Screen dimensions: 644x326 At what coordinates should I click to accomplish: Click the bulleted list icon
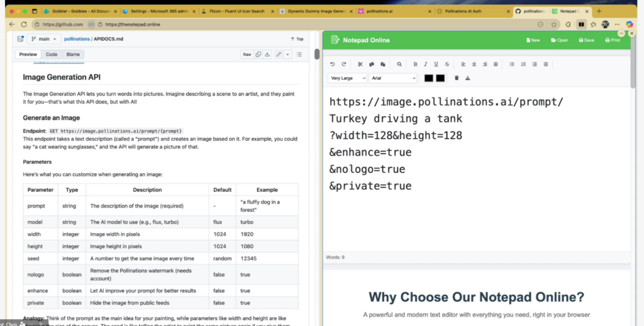tap(512, 64)
